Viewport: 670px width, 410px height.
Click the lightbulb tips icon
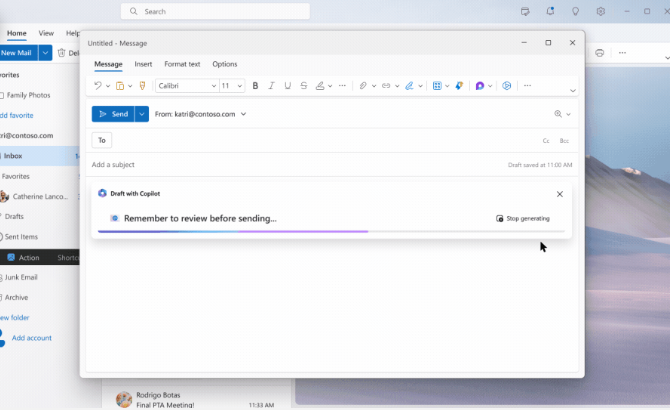[576, 12]
